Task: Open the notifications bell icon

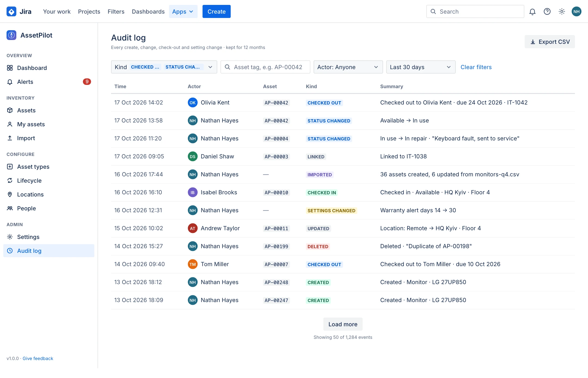Action: click(x=532, y=11)
